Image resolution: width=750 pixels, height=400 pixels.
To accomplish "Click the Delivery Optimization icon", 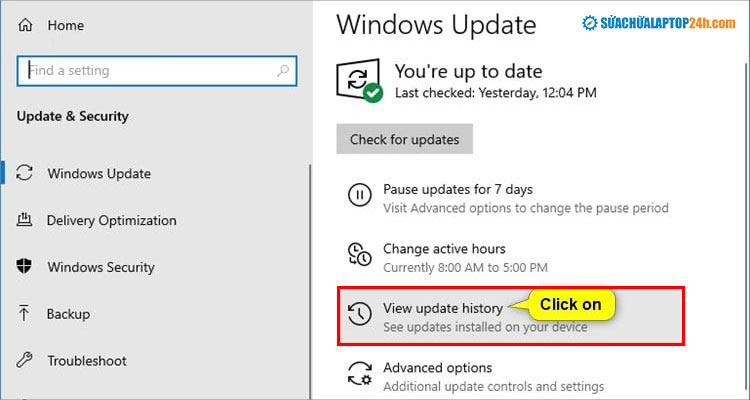I will (25, 220).
